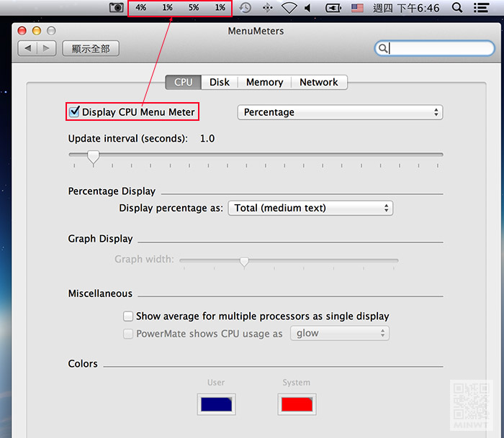Screen dimensions: 504x438
Task: Click the red close window button
Action: (x=22, y=31)
